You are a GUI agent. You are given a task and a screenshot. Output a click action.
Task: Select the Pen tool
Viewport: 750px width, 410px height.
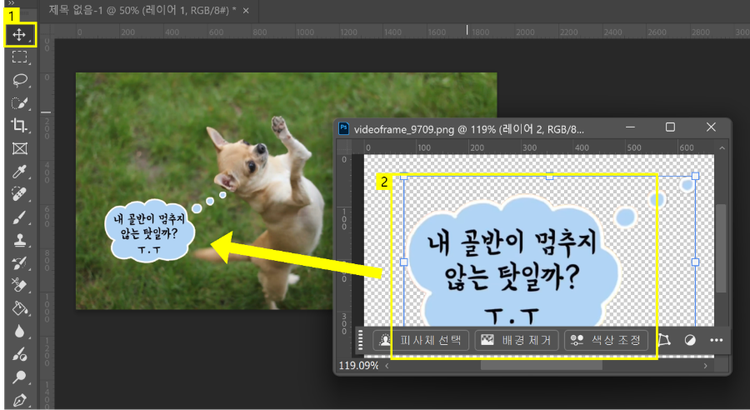(x=19, y=400)
